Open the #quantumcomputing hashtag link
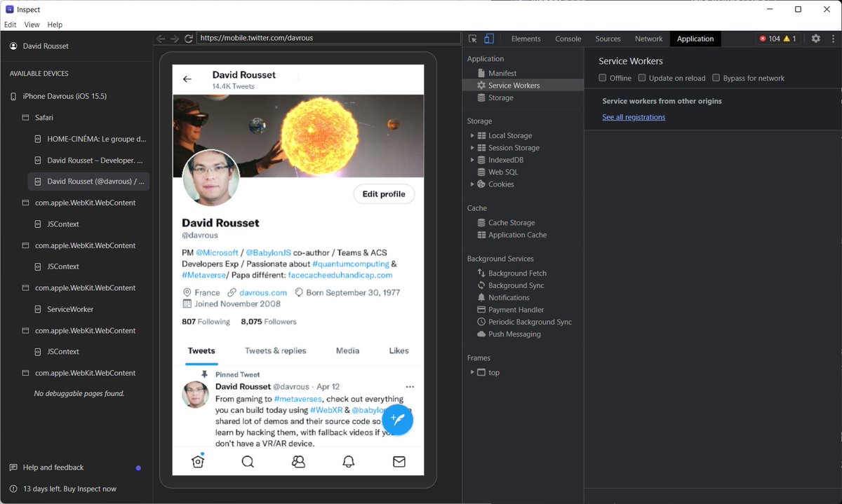Image resolution: width=842 pixels, height=504 pixels. pyautogui.click(x=350, y=264)
